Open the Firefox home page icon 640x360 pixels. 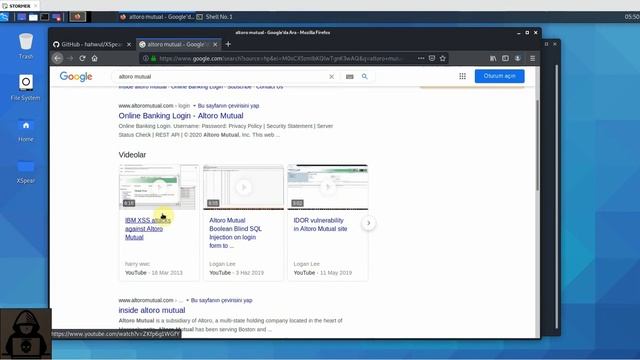pyautogui.click(x=95, y=58)
